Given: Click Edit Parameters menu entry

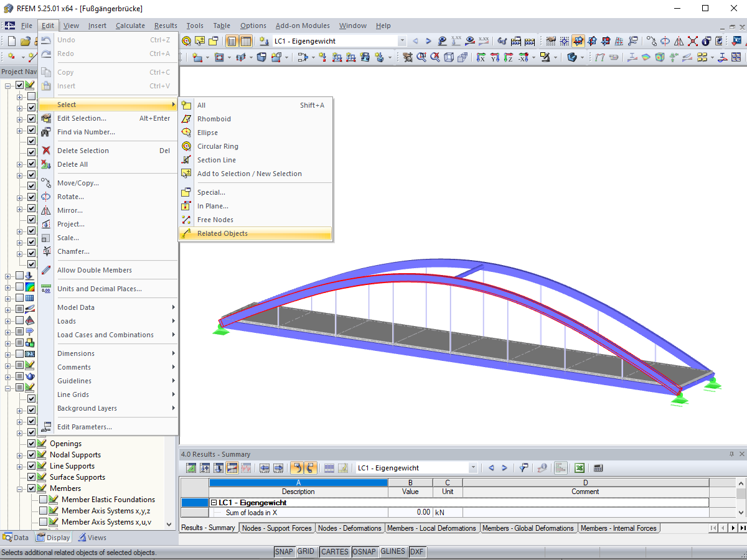Looking at the screenshot, I should (108, 427).
